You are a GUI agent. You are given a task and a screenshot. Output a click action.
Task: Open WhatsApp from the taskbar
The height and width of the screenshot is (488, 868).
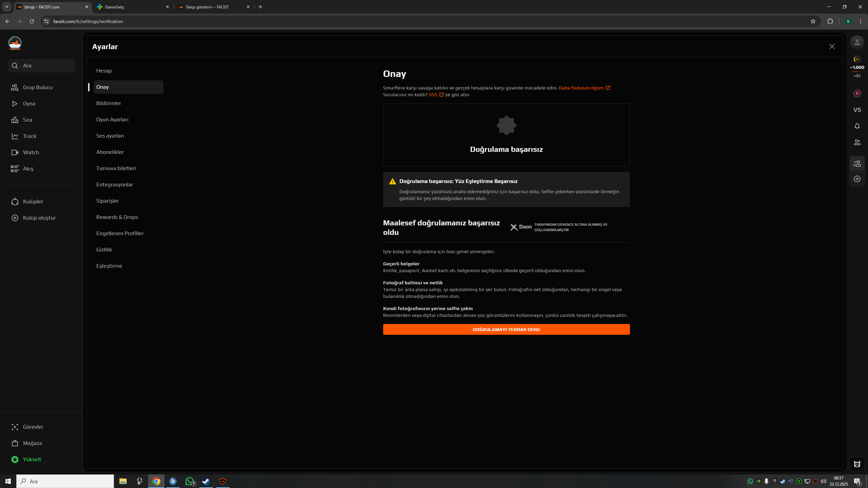[190, 481]
